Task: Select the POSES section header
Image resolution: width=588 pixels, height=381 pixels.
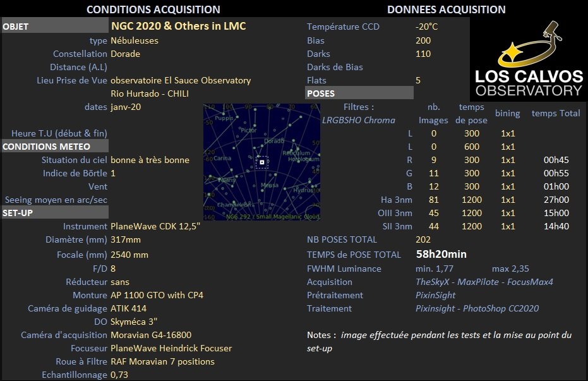Action: coord(359,93)
